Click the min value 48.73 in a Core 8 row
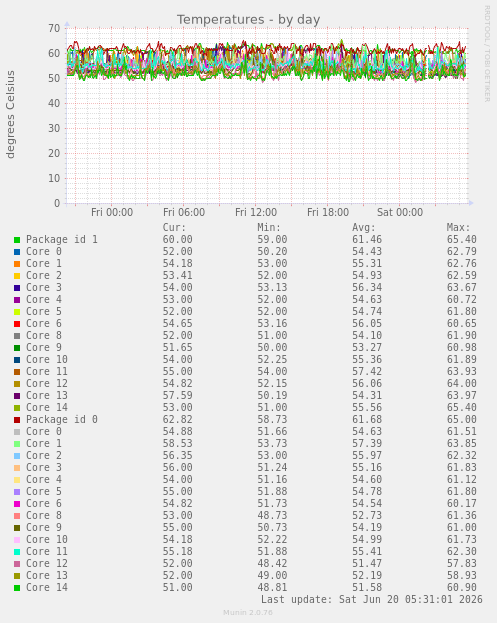497x623 pixels. coord(272,516)
